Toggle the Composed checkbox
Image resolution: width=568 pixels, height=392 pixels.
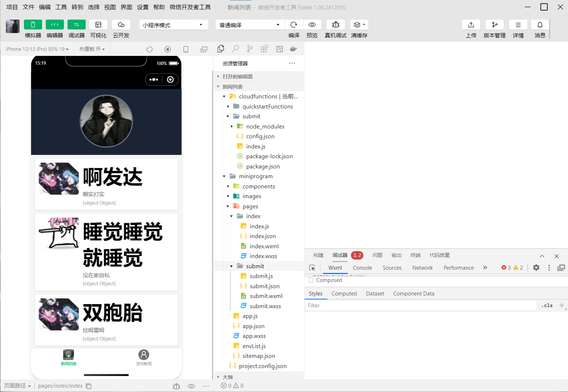311,280
